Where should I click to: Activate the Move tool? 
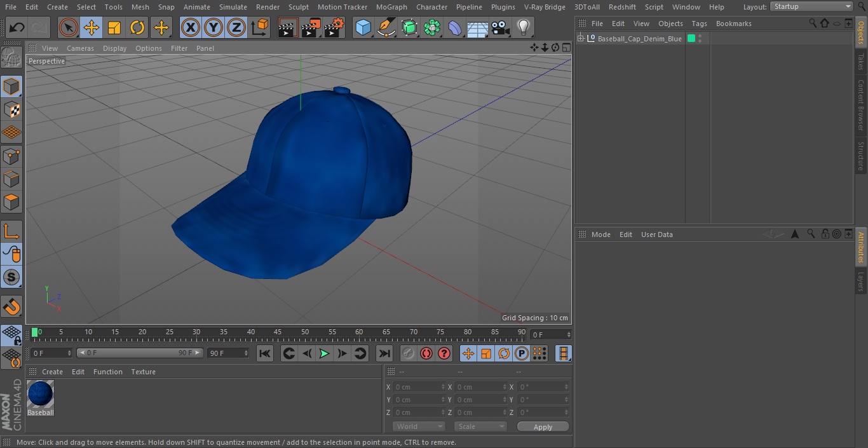pos(92,28)
